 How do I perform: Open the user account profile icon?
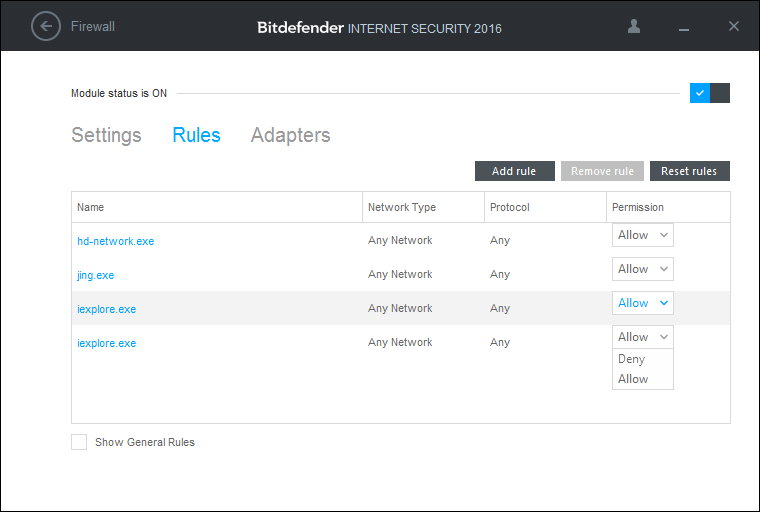point(633,26)
